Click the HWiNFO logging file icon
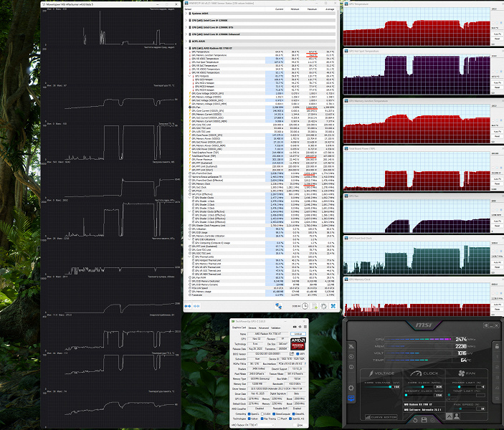 [x=314, y=306]
